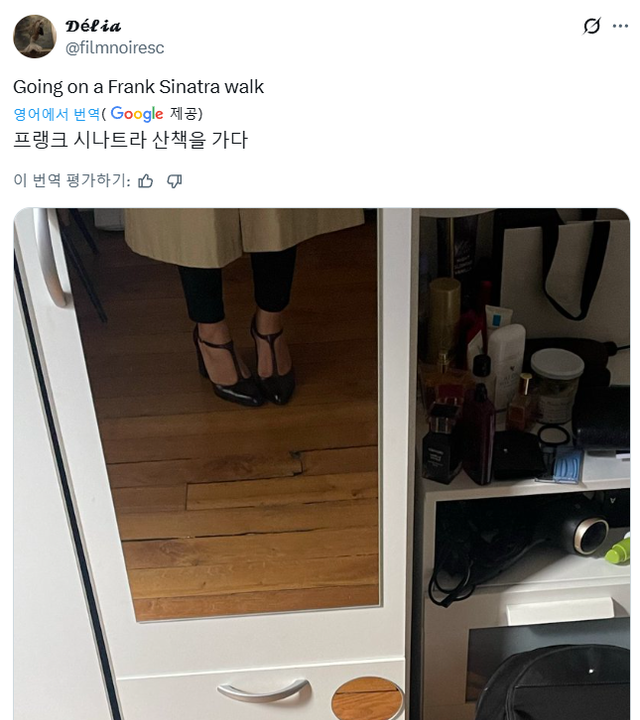Click the black T-strap heels in photo
The height and width of the screenshot is (720, 640).
tap(245, 363)
